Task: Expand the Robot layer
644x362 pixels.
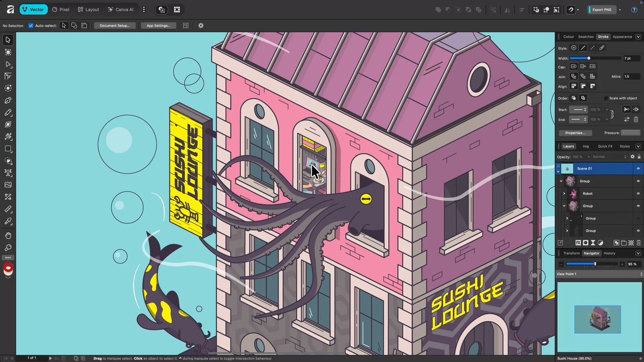Action: tap(563, 193)
